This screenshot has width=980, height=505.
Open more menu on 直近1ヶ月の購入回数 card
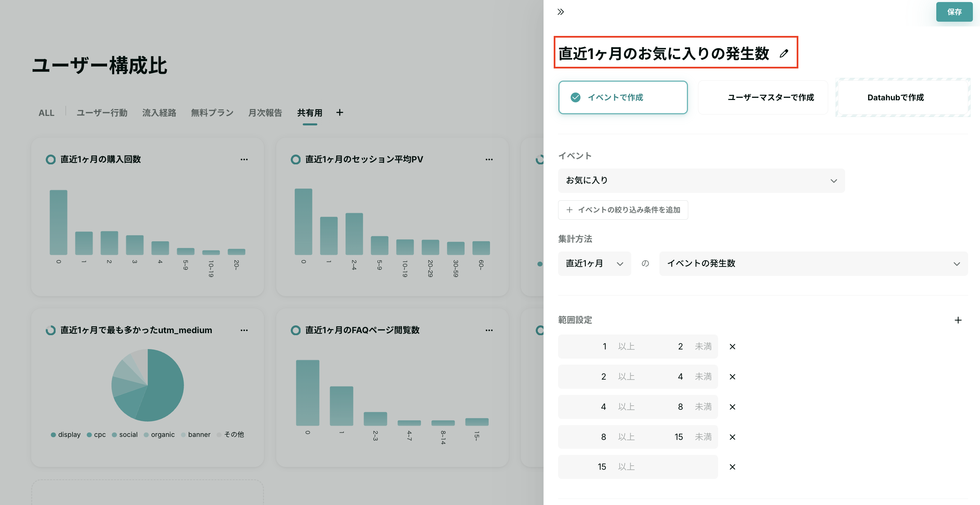click(244, 159)
